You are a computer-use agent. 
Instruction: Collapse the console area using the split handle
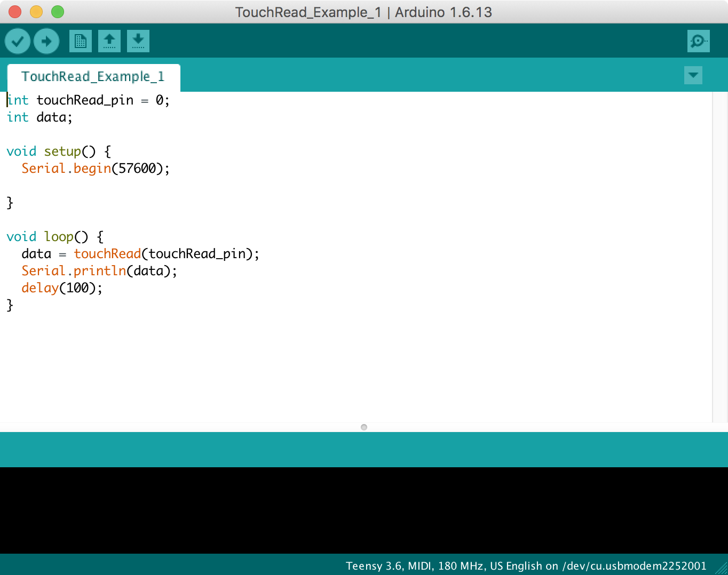pos(363,427)
